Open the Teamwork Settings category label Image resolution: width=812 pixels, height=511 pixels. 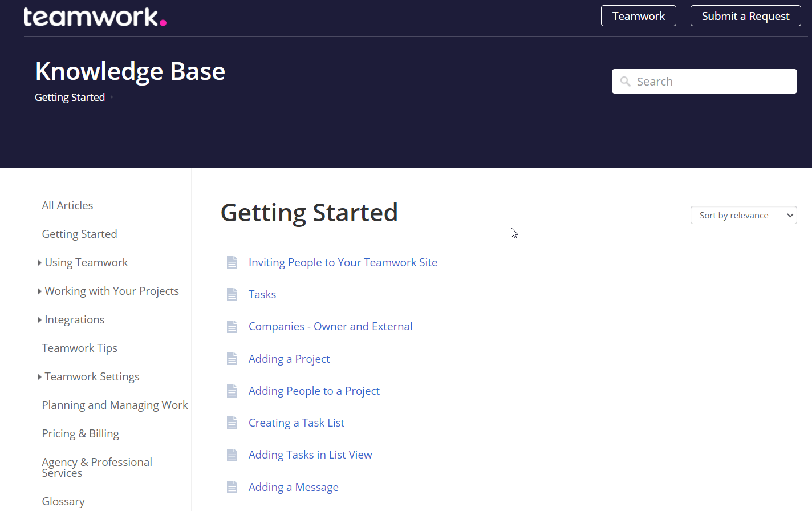pos(92,376)
